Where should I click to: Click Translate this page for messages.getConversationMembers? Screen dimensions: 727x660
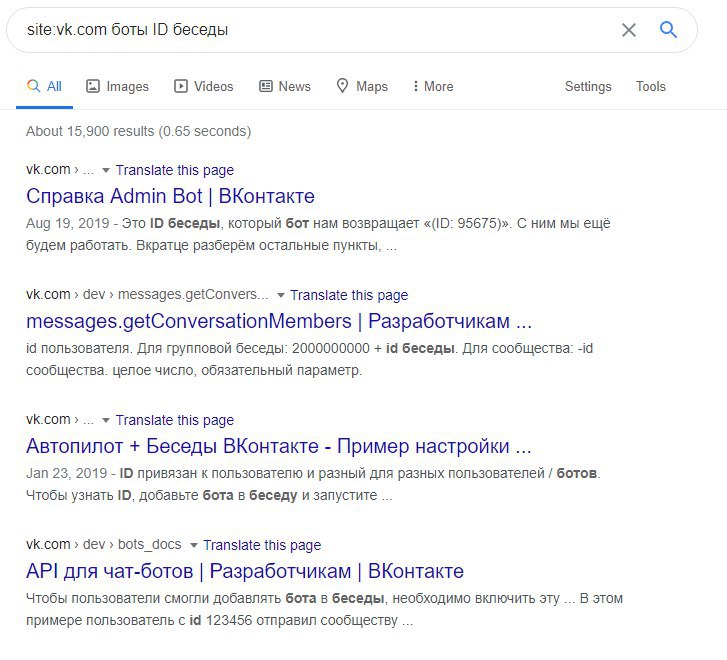[x=349, y=295]
